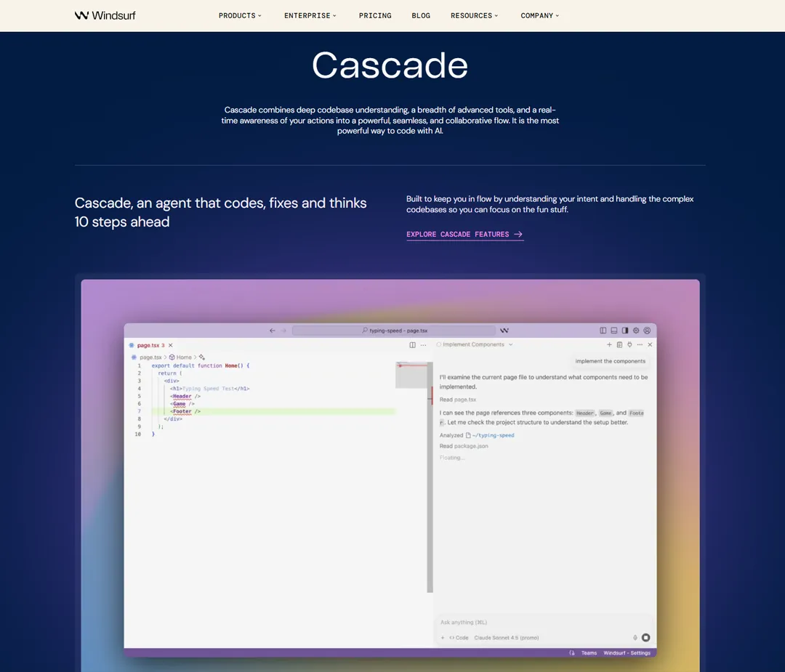Click the status bar braces icon
Viewport: 785px width, 672px height.
572,653
